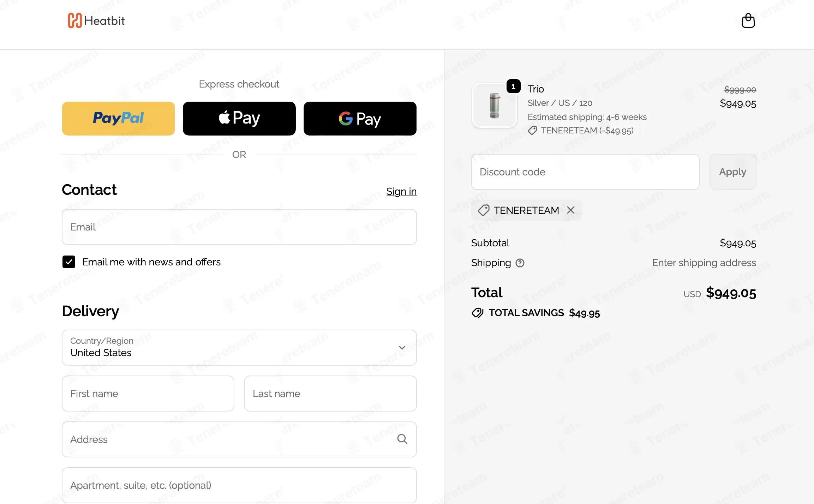Click the Trio product thumbnail
Screen dimensions: 814x504
click(x=494, y=105)
